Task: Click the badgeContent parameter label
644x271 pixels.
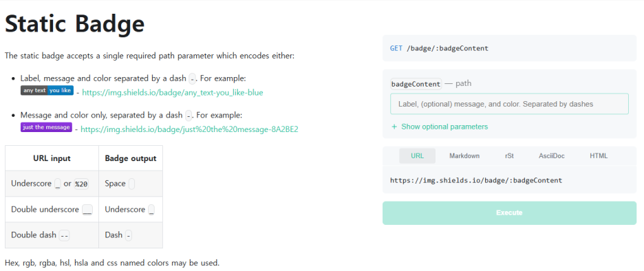Action: coord(416,84)
